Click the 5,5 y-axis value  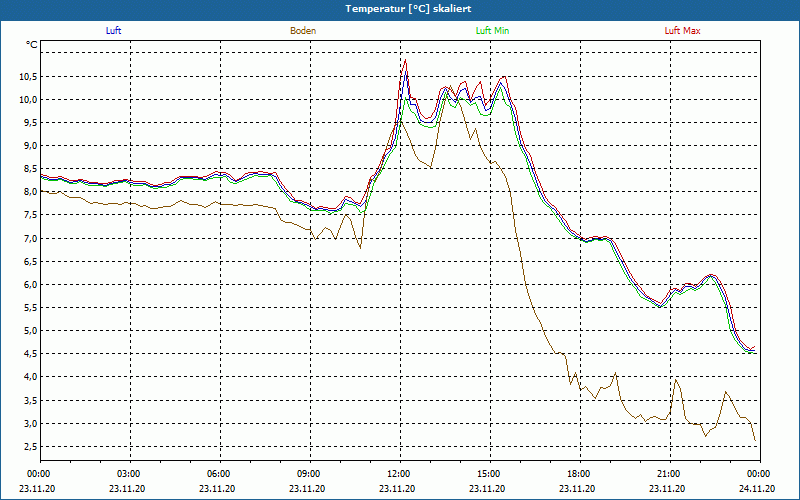point(31,308)
